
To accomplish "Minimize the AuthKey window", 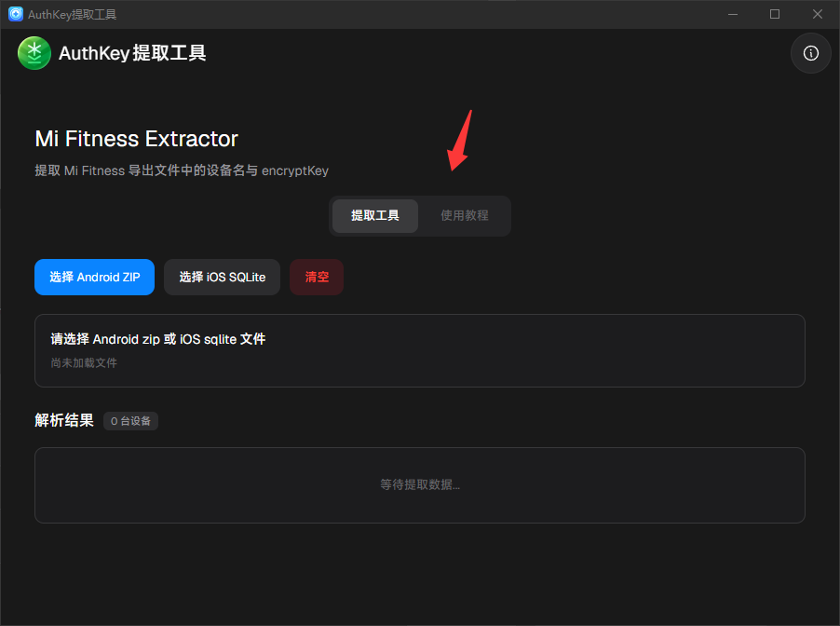I will (x=733, y=14).
